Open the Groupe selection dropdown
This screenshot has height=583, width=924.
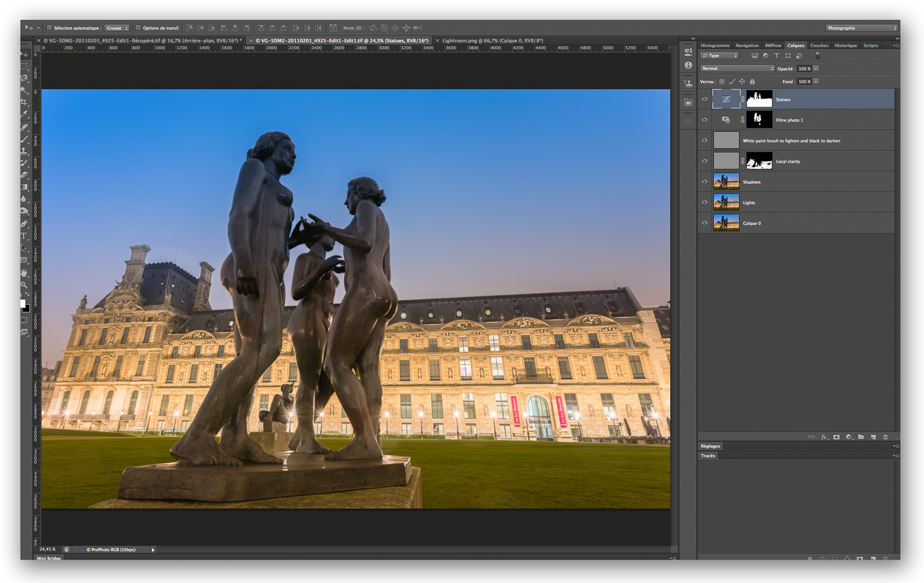(x=116, y=28)
